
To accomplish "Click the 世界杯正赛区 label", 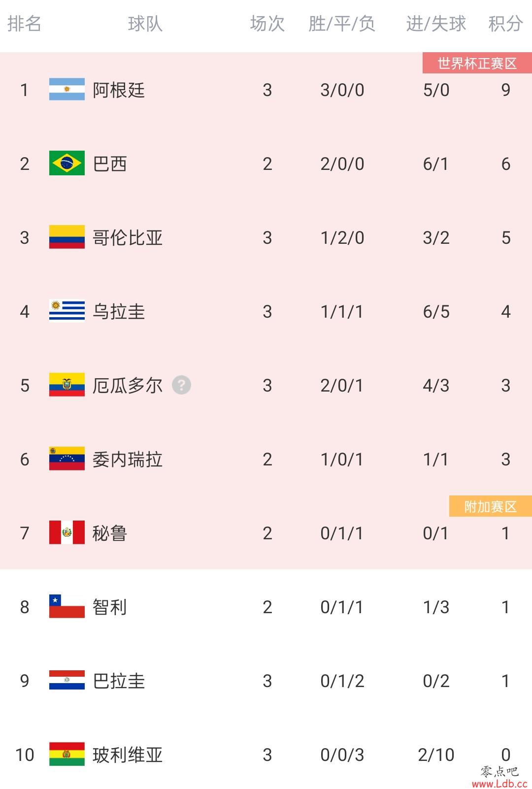I will (477, 64).
